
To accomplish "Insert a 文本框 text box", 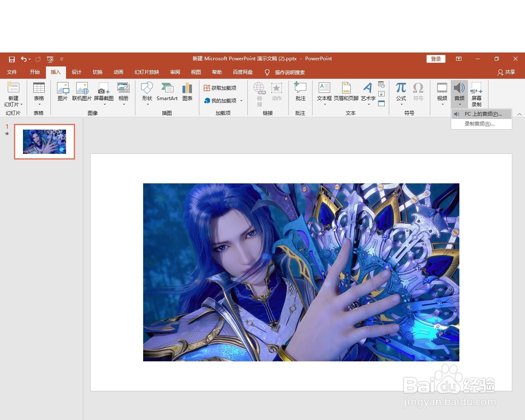I will (x=324, y=91).
